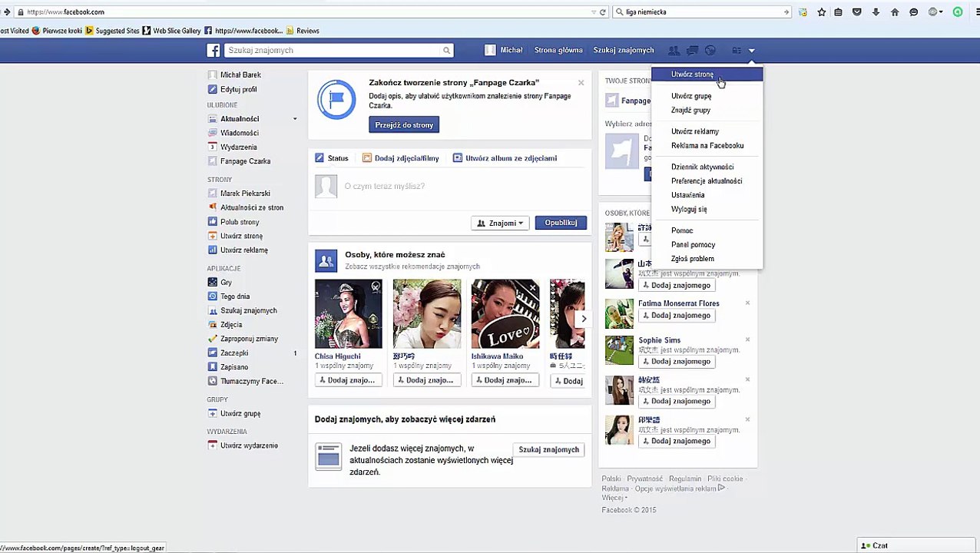Image resolution: width=980 pixels, height=553 pixels.
Task: Switch to Dodaj zdjęcia/filmy composer tab
Action: 400,158
